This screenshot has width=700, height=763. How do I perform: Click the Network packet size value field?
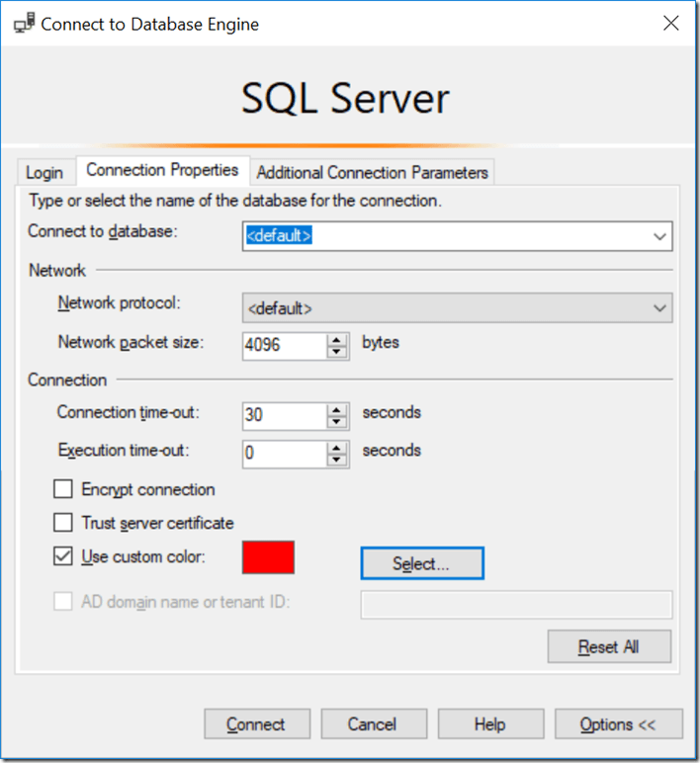[286, 346]
